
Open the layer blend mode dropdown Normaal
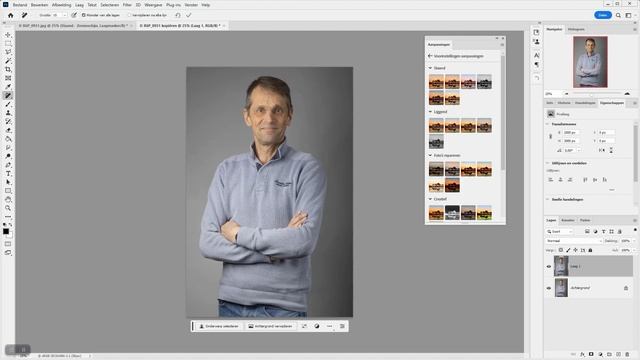(573, 241)
